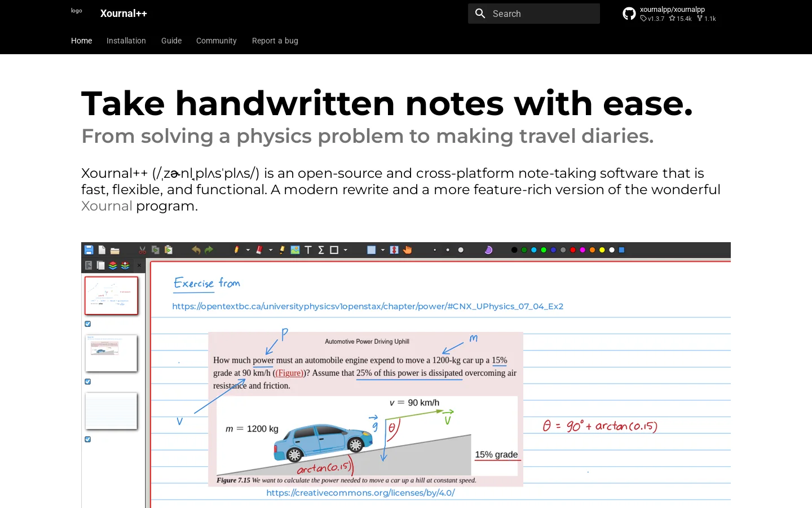Select the Hand tool icon
Viewport: 812px width, 508px height.
(x=407, y=250)
